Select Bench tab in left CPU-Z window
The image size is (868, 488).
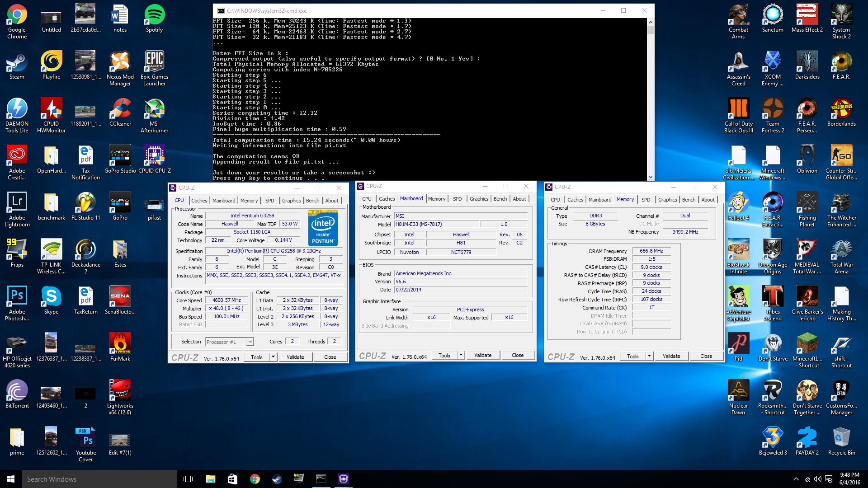click(x=312, y=201)
